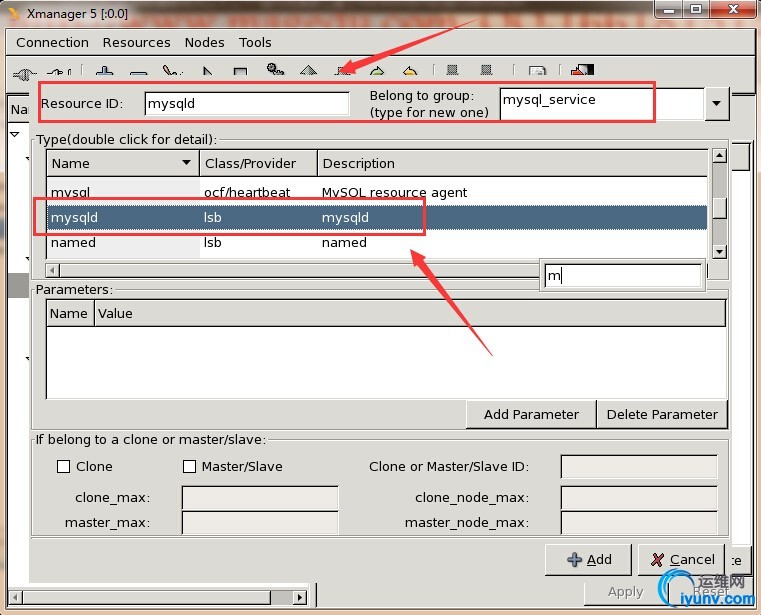Click the Add button
Image resolution: width=761 pixels, height=615 pixels.
pyautogui.click(x=589, y=560)
